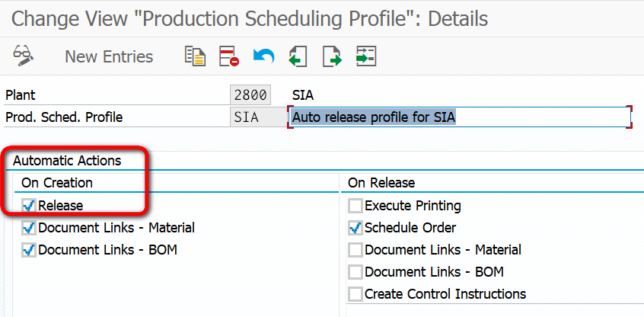Uncheck Release under On Creation
This screenshot has width=644, height=317.
point(29,205)
